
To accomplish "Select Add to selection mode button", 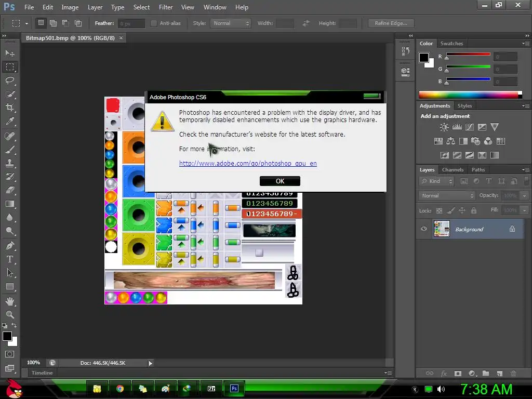I will coord(54,23).
